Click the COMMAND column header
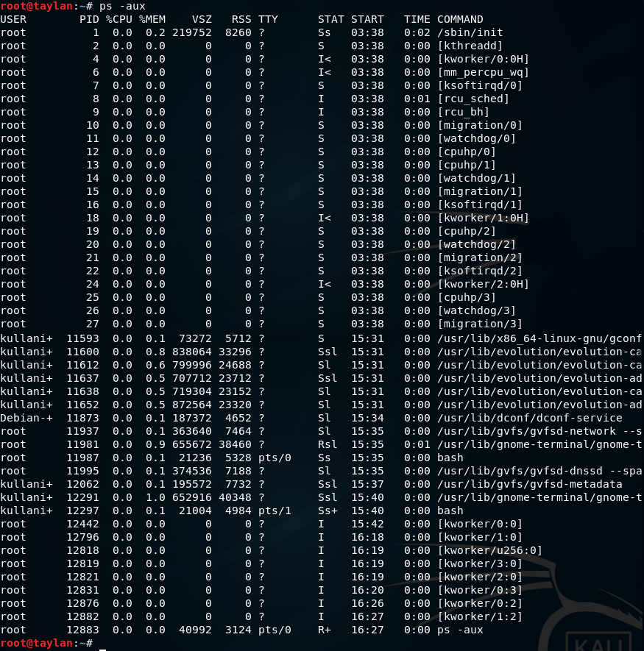 pos(460,20)
